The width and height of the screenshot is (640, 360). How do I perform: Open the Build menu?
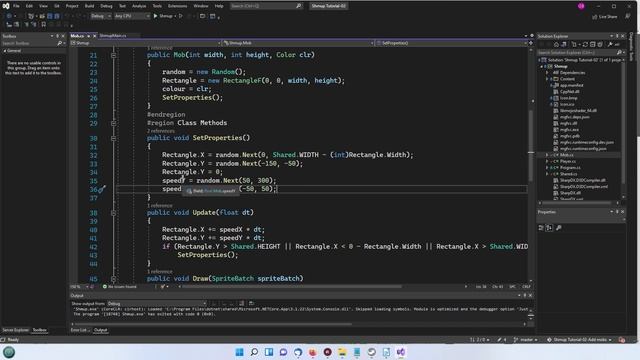(89, 6)
